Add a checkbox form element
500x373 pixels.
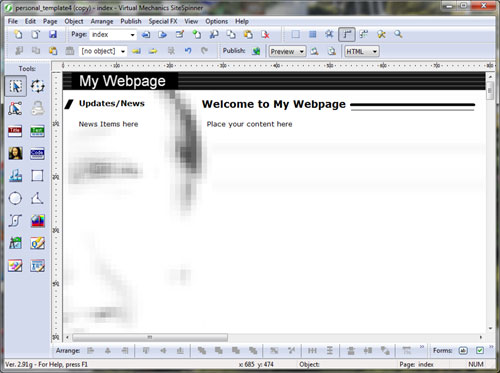(x=480, y=350)
